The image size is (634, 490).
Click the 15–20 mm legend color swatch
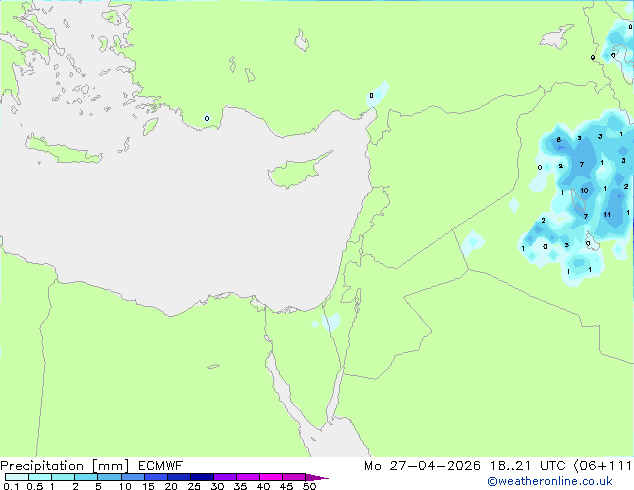pos(155,477)
